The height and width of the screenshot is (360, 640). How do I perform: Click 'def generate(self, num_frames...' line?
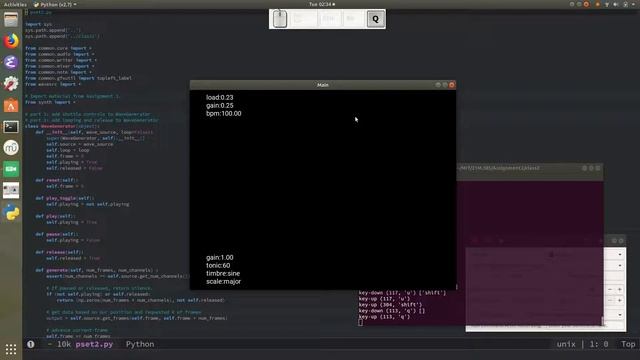(x=97, y=270)
